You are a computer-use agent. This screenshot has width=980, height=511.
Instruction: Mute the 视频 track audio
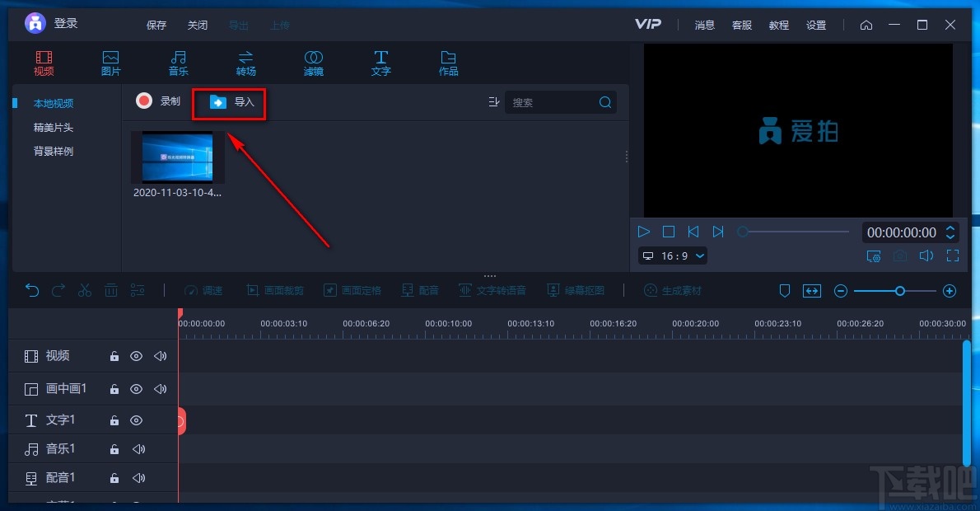click(x=160, y=356)
